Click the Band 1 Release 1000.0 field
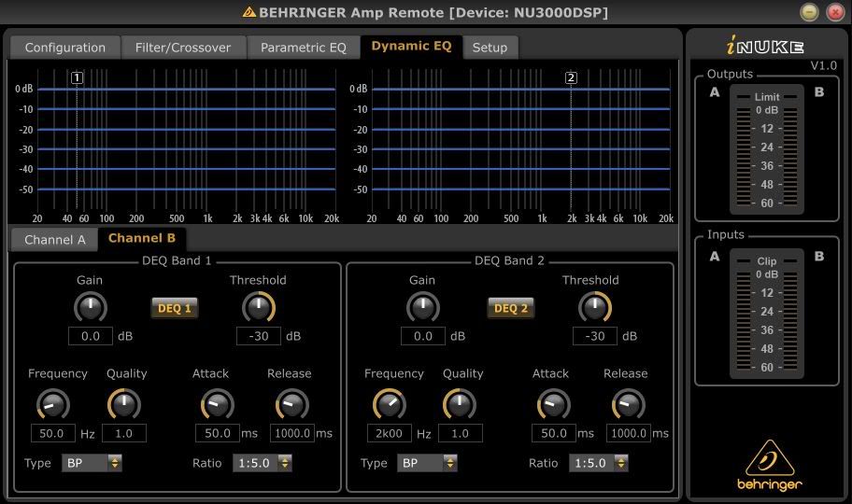This screenshot has width=852, height=504. coord(292,433)
